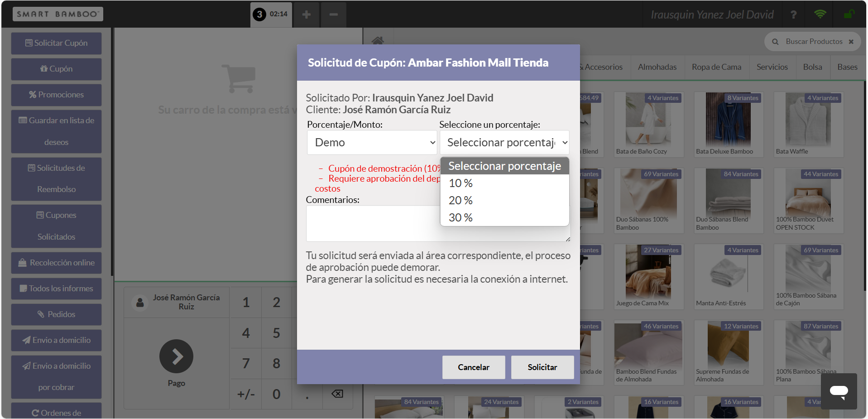This screenshot has width=868, height=419.
Task: Switch to the Bolsa category tab
Action: click(812, 67)
